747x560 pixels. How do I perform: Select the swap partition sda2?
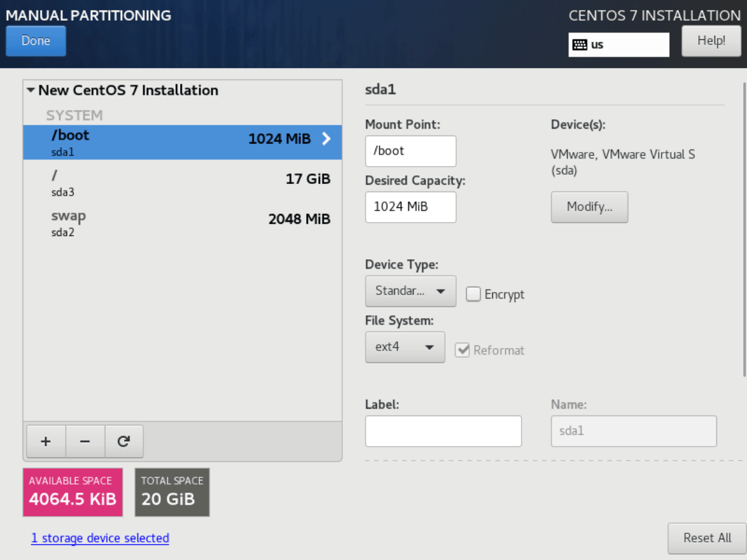click(183, 223)
